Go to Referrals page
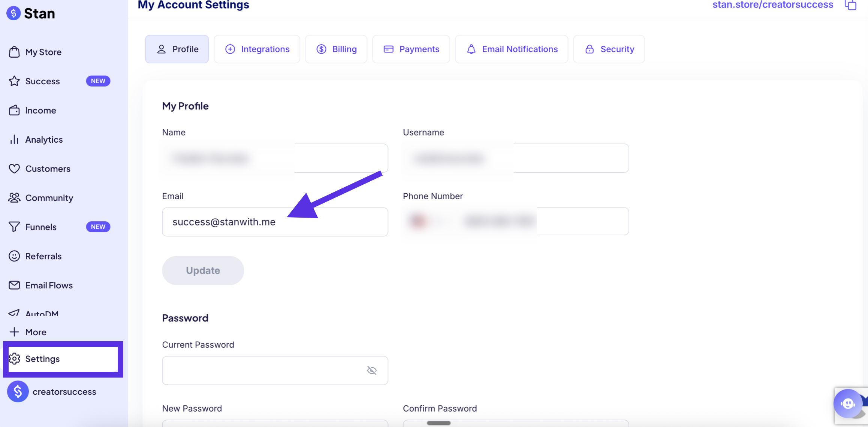This screenshot has width=868, height=427. [43, 256]
